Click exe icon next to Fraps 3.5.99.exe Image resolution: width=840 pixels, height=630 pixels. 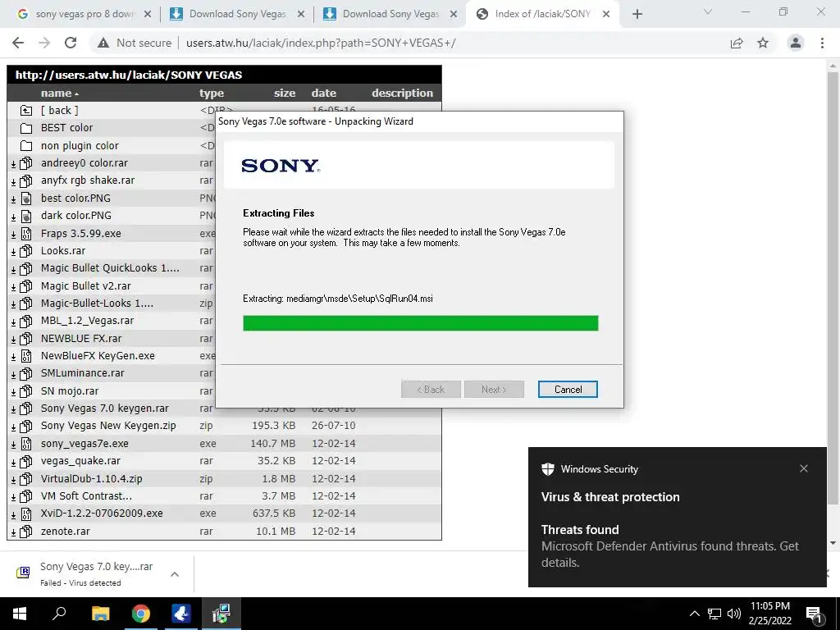[x=25, y=234]
